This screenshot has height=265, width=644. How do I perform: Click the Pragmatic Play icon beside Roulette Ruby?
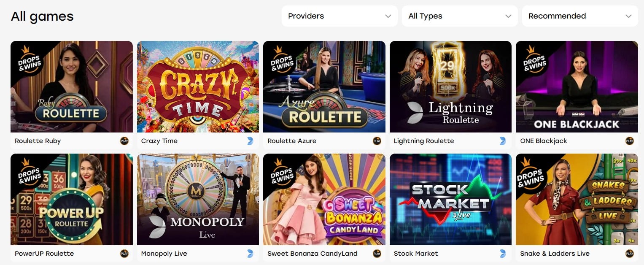(124, 141)
